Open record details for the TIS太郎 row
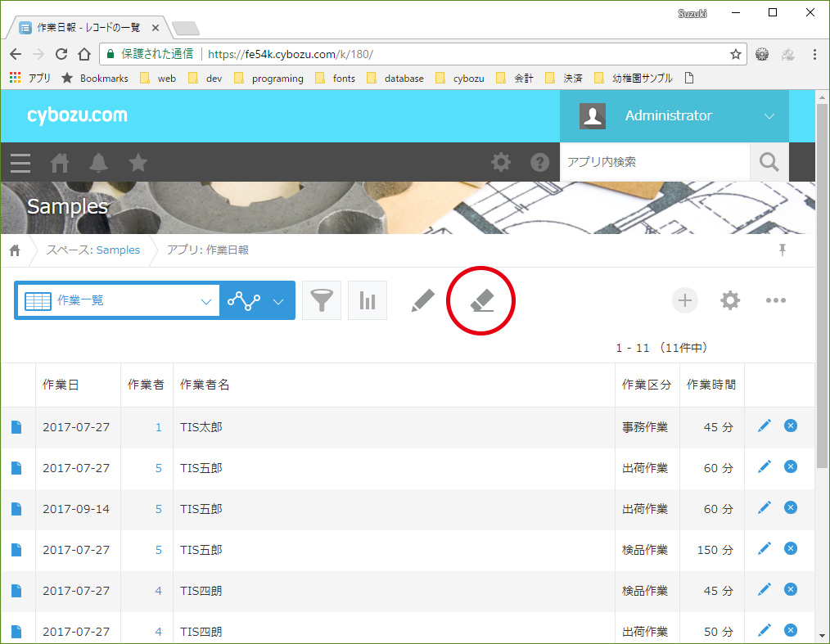Screen dimensions: 830x644 coord(16,427)
